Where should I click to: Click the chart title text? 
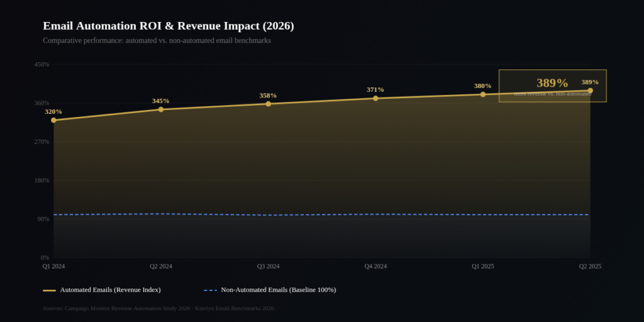click(169, 26)
